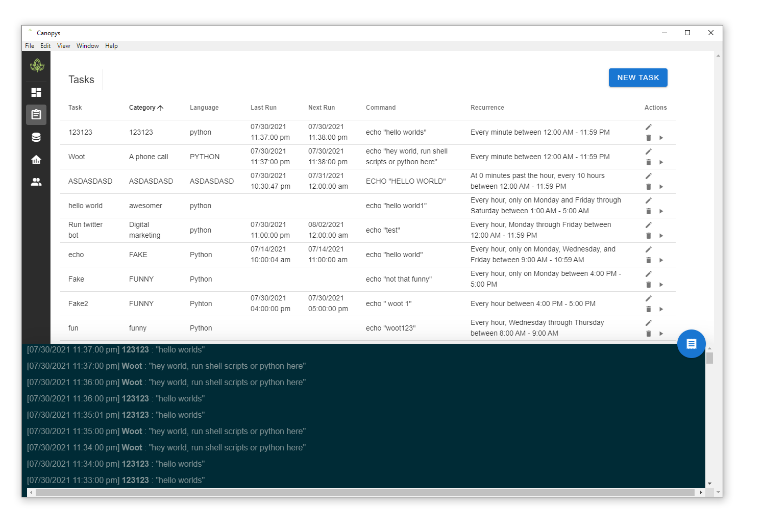Sort by the Last Run column header
Screen dimensions: 763x532
point(263,108)
